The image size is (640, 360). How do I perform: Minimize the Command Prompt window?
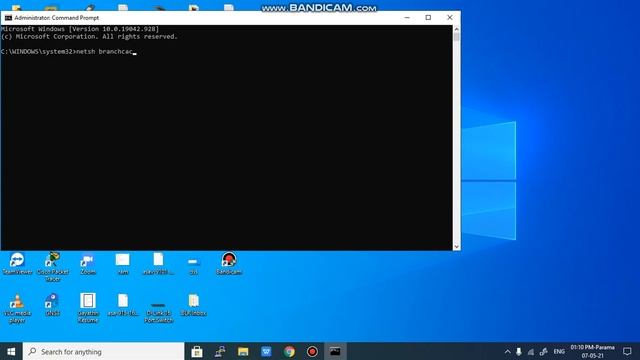[407, 18]
